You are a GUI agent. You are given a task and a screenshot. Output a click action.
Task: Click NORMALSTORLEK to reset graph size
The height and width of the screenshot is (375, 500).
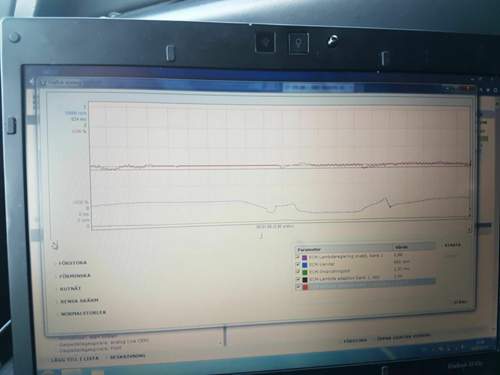[83, 313]
